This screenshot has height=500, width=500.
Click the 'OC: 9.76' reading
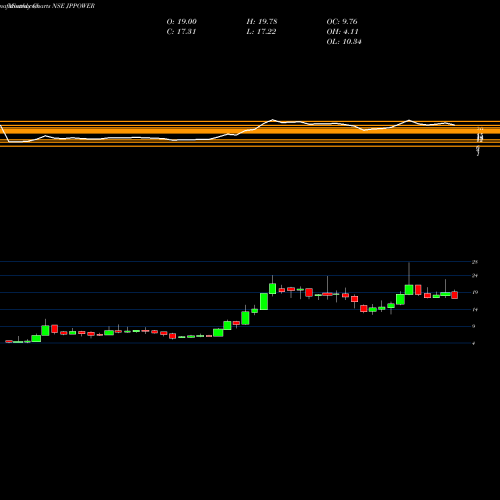click(342, 22)
